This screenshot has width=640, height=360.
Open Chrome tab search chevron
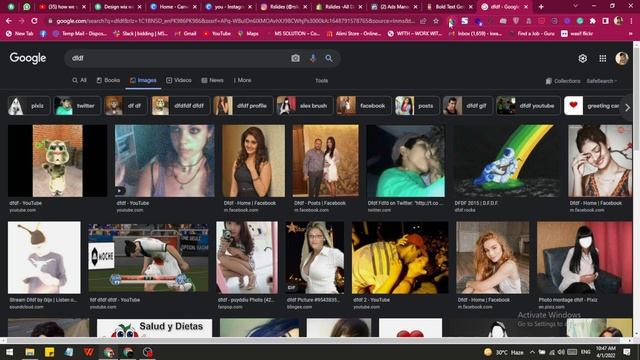[575, 6]
